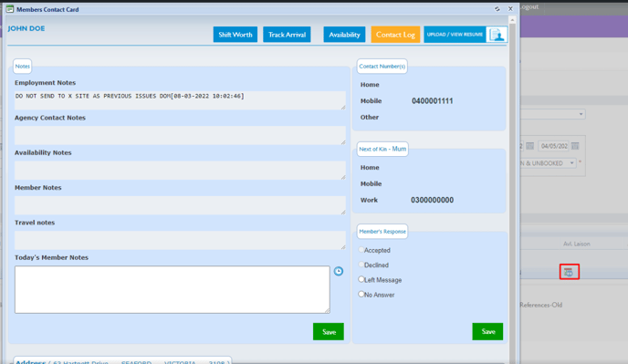
Task: Open calendar icon next to 04/05/202 date
Action: click(x=575, y=146)
